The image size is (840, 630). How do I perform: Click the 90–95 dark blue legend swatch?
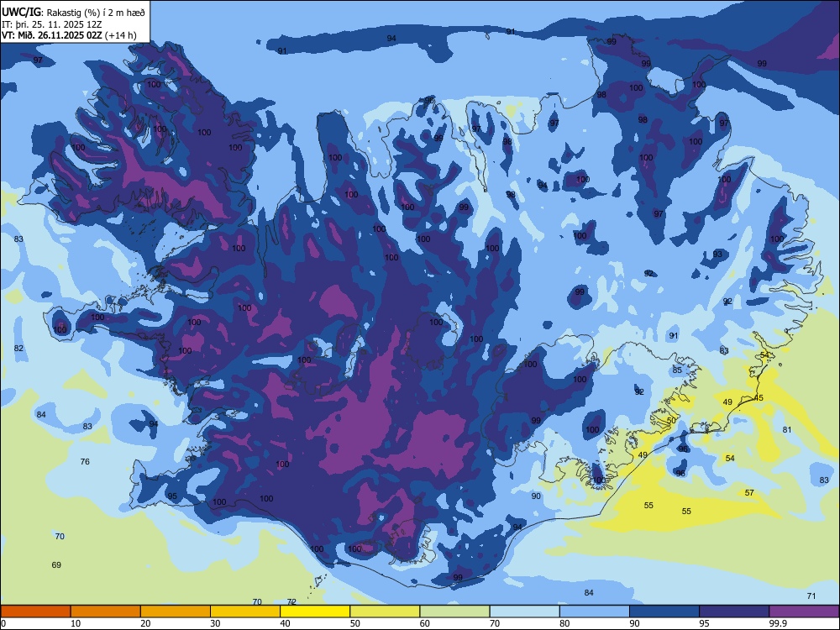(664, 612)
